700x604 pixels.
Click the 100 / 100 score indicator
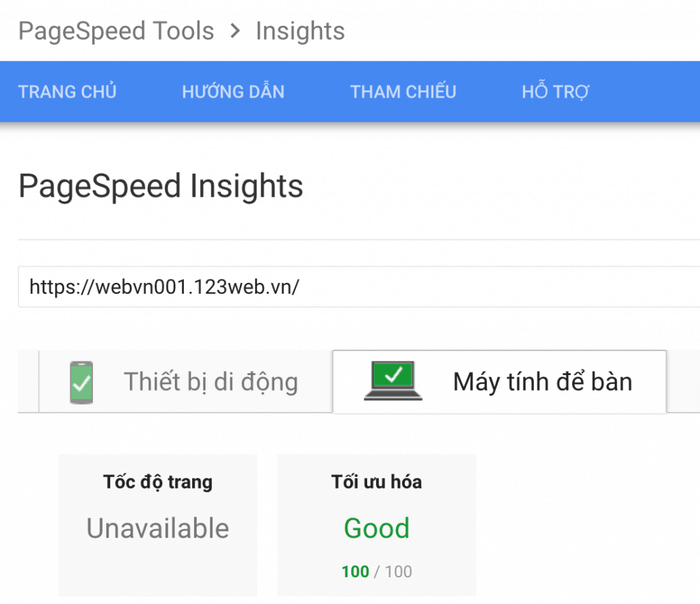(376, 572)
